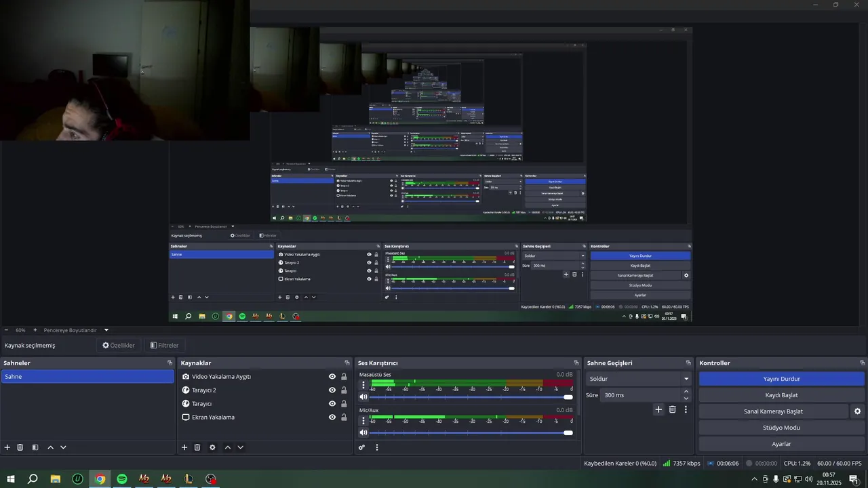
Task: Add a new source in the Kaynaklar panel
Action: [184, 447]
